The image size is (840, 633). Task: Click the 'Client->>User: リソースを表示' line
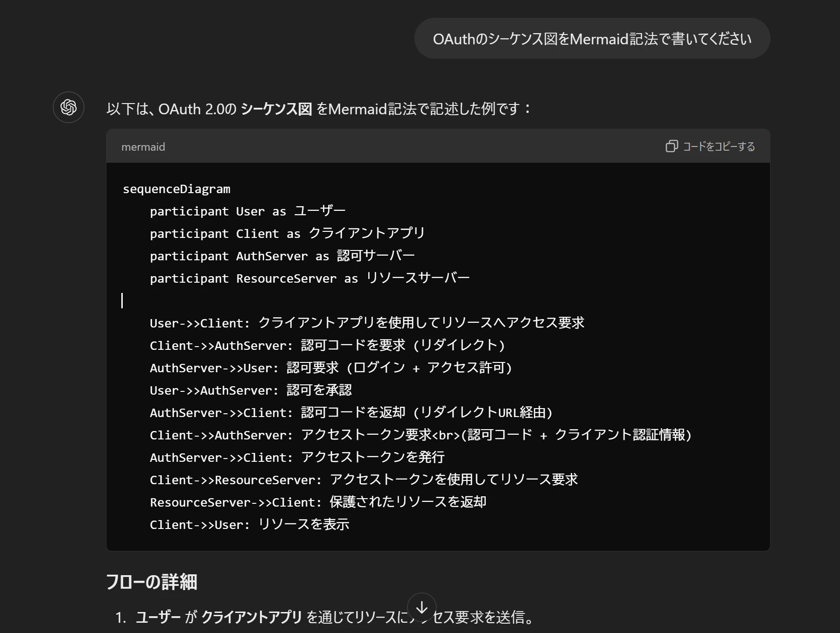(x=250, y=525)
